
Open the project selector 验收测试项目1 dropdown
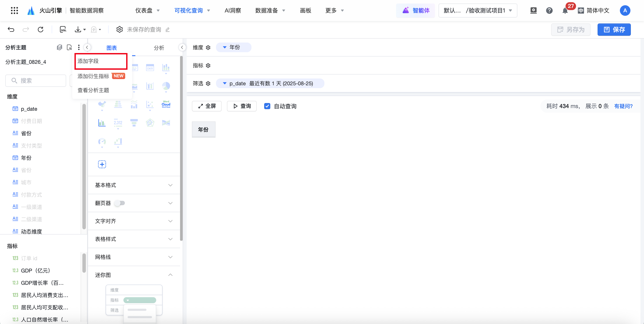[x=478, y=11]
